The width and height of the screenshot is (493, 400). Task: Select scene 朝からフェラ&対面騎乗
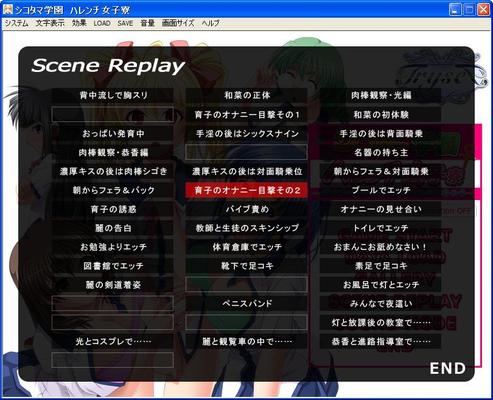pos(381,172)
